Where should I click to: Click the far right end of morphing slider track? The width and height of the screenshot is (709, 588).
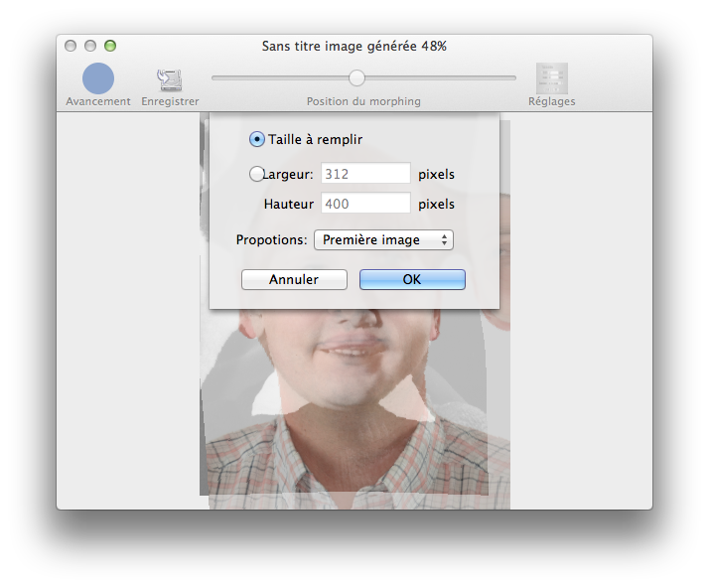coord(513,77)
